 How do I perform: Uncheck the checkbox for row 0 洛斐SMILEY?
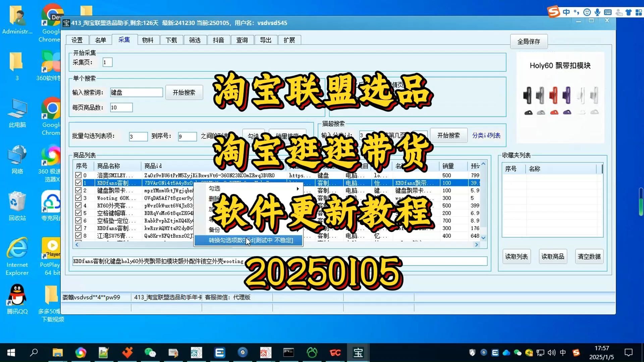point(78,175)
